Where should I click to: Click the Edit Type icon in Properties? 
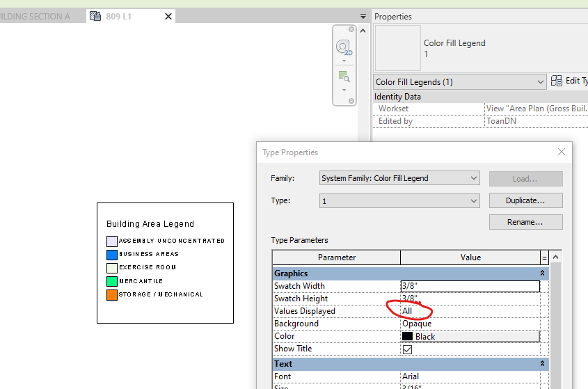point(557,81)
